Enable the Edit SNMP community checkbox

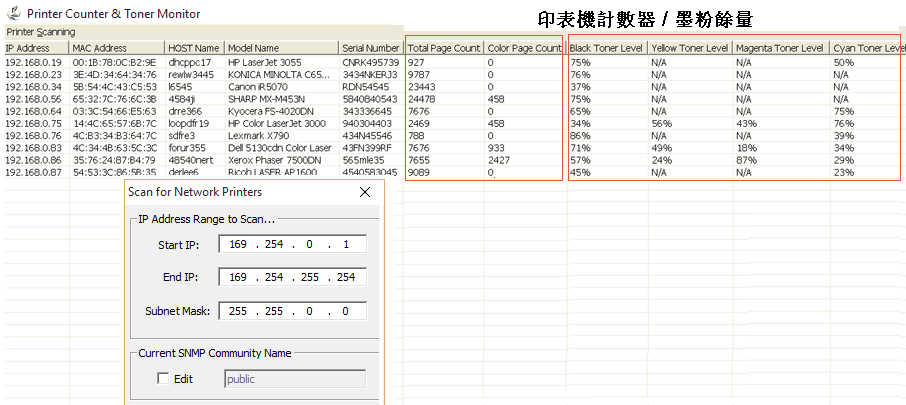pos(164,379)
